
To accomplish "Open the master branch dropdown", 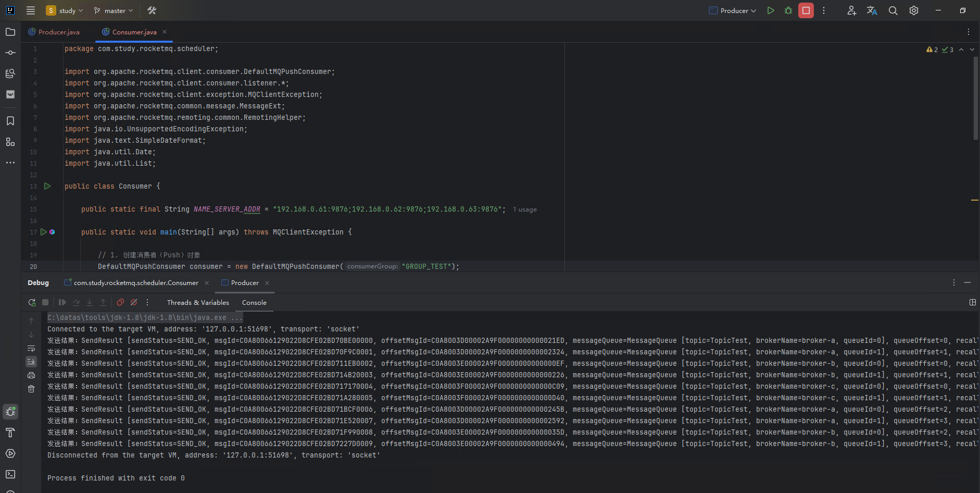I will (113, 10).
